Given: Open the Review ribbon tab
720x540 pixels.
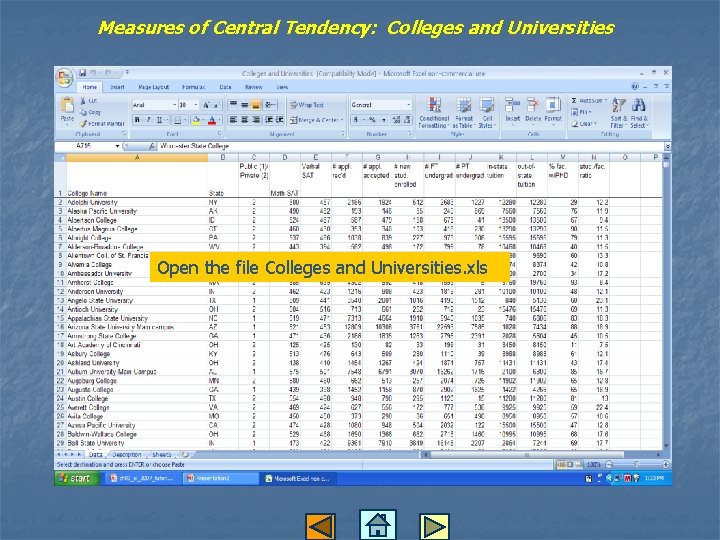Looking at the screenshot, I should (x=253, y=87).
